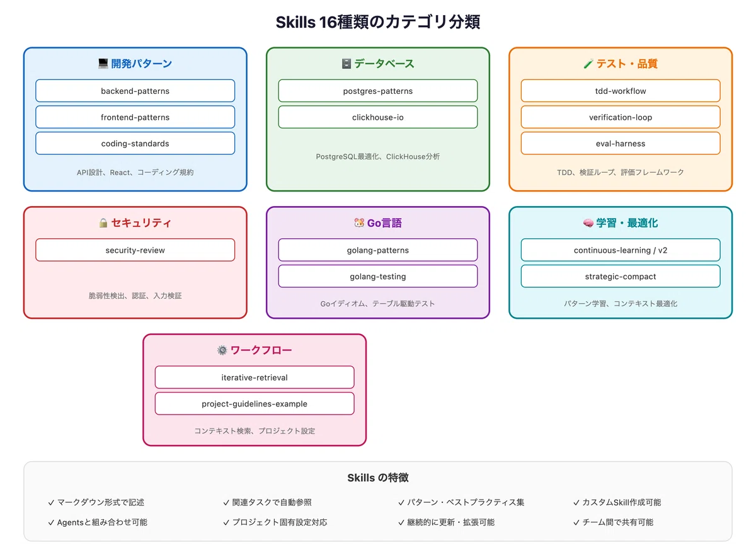756x557 pixels.
Task: Click the golang-patterns skill box
Action: (378, 250)
